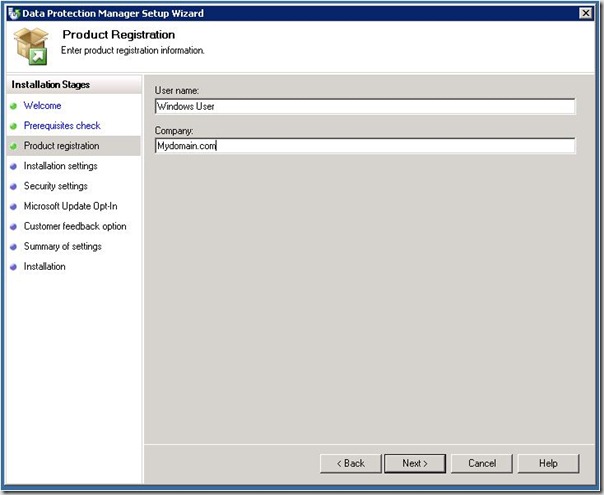Click green dot beside Prerequisites check

click(13, 126)
